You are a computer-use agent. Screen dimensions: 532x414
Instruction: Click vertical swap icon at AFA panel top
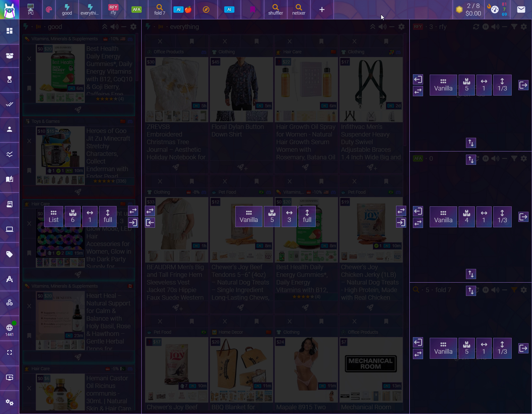pyautogui.click(x=471, y=159)
